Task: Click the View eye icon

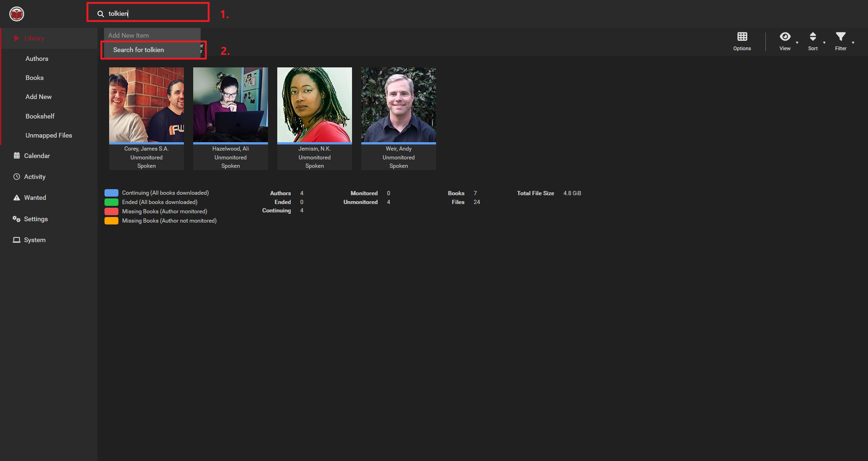Action: [x=784, y=37]
